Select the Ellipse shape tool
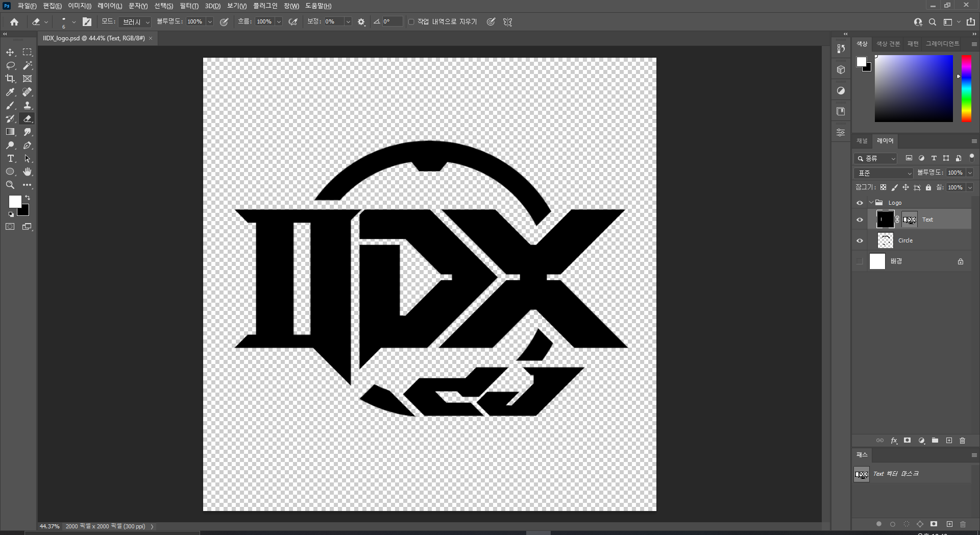 pos(10,172)
